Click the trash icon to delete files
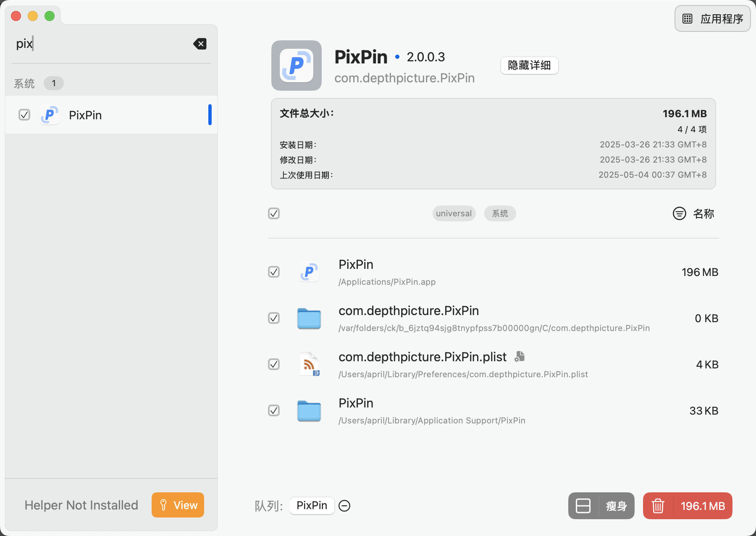The image size is (756, 536). [658, 506]
